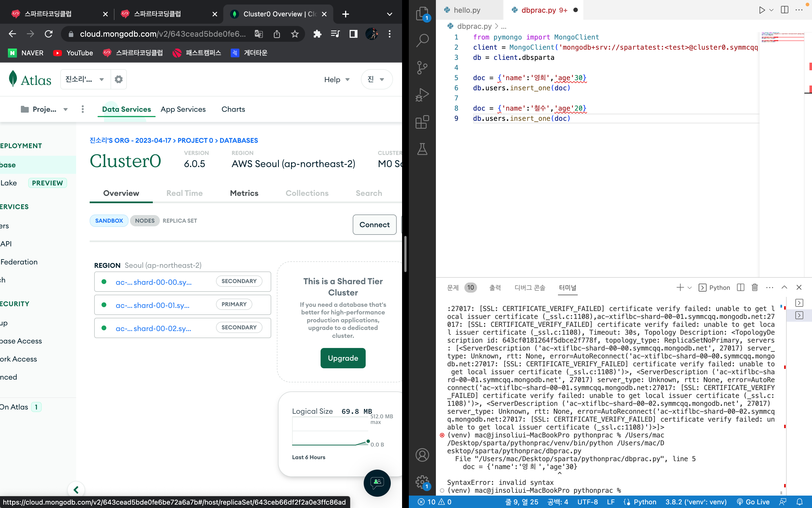Add a new terminal with the plus icon
The image size is (812, 508).
point(680,288)
